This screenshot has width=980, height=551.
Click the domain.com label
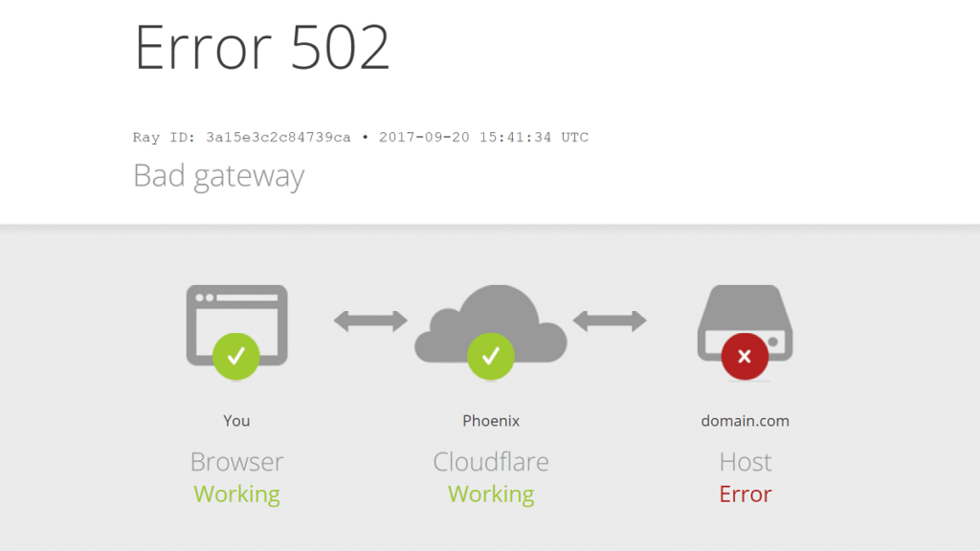pyautogui.click(x=745, y=421)
